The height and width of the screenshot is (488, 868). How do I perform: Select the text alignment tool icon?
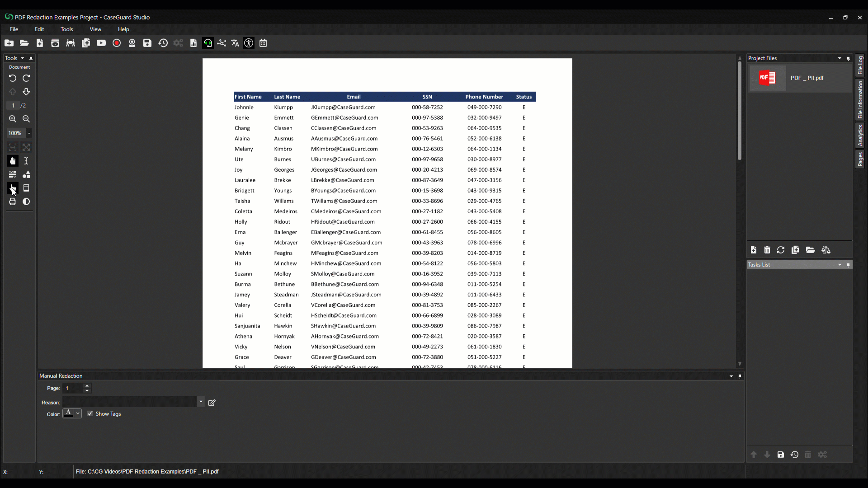(12, 174)
